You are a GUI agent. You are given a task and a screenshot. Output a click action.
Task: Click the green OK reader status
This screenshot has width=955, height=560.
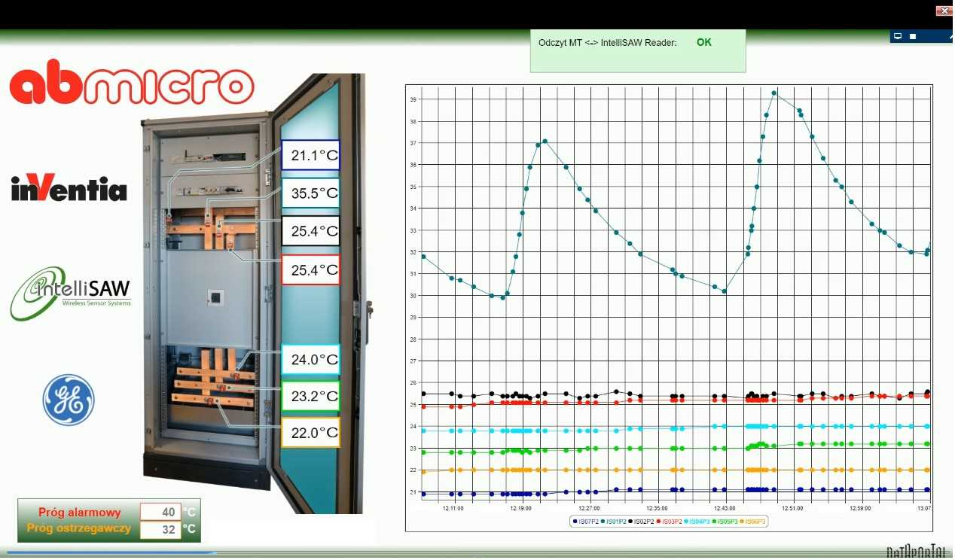pyautogui.click(x=704, y=43)
